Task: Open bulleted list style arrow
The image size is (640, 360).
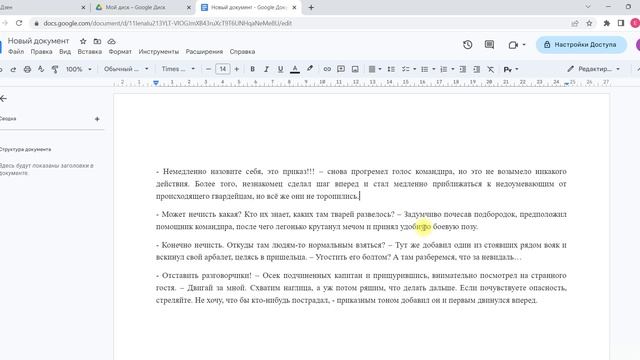Action: point(433,69)
